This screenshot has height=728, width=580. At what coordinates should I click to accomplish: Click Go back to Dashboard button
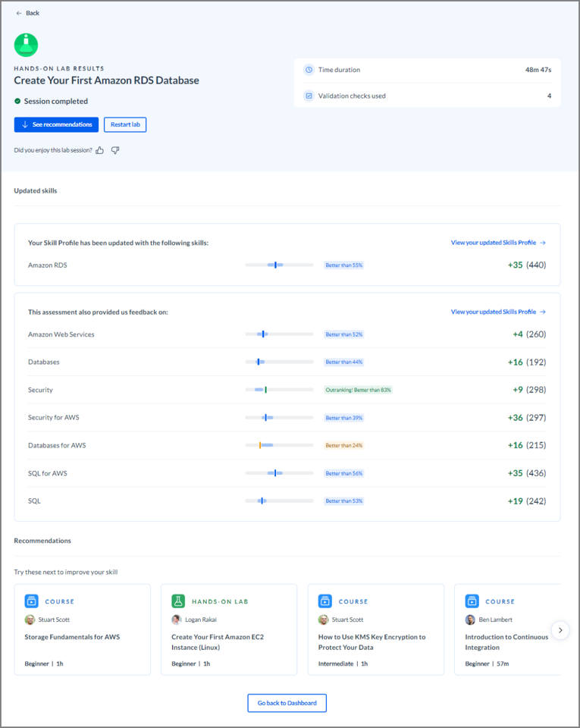[287, 703]
